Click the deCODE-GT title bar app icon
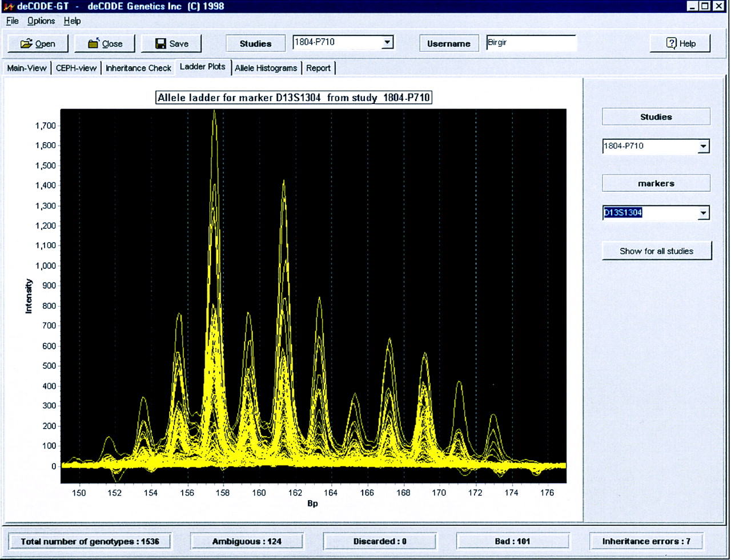The height and width of the screenshot is (560, 731). point(8,6)
